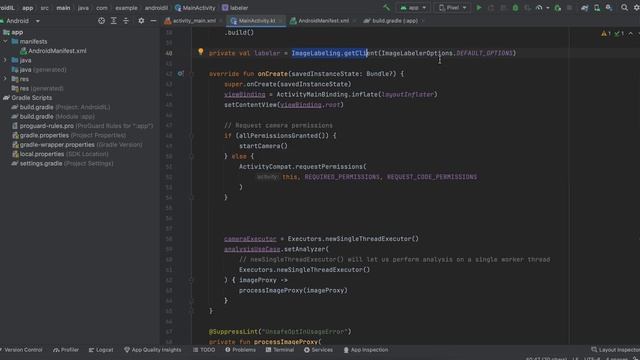Click the yellow intention lightbulb on labeler line

(x=200, y=51)
